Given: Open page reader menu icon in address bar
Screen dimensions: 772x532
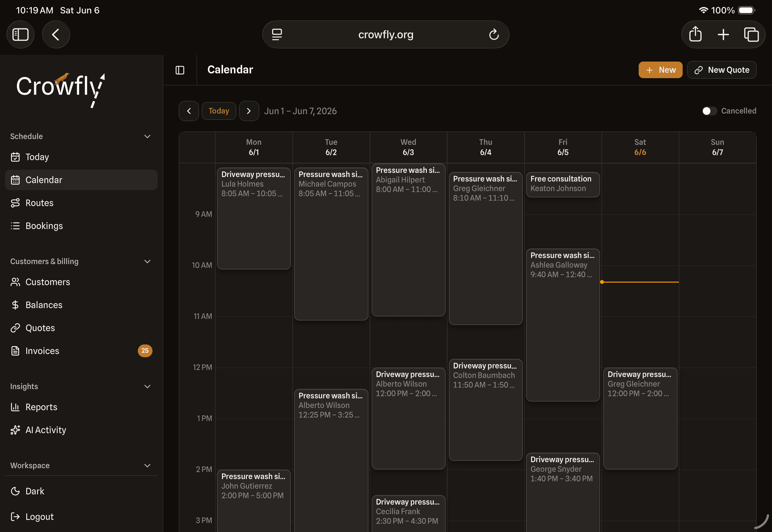Looking at the screenshot, I should [277, 34].
